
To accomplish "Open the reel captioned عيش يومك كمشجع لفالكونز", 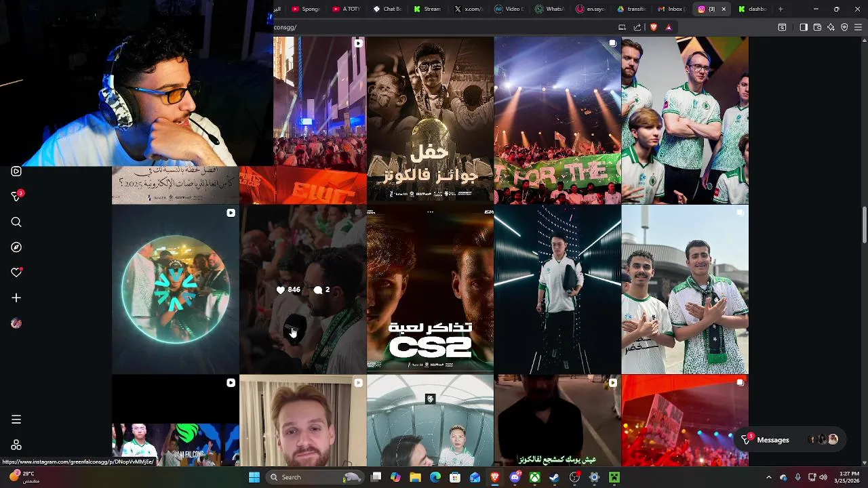I will 557,421.
